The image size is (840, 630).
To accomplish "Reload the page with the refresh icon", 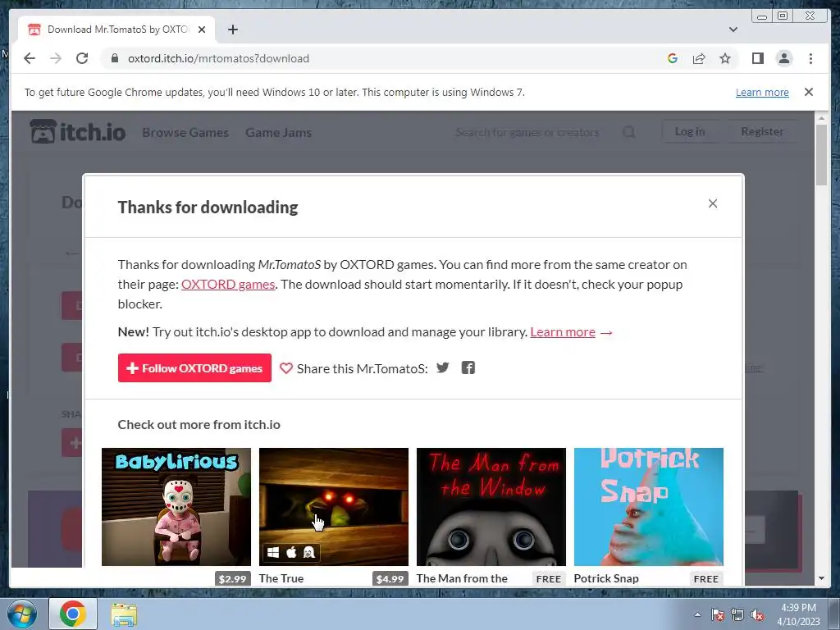I will click(x=82, y=58).
